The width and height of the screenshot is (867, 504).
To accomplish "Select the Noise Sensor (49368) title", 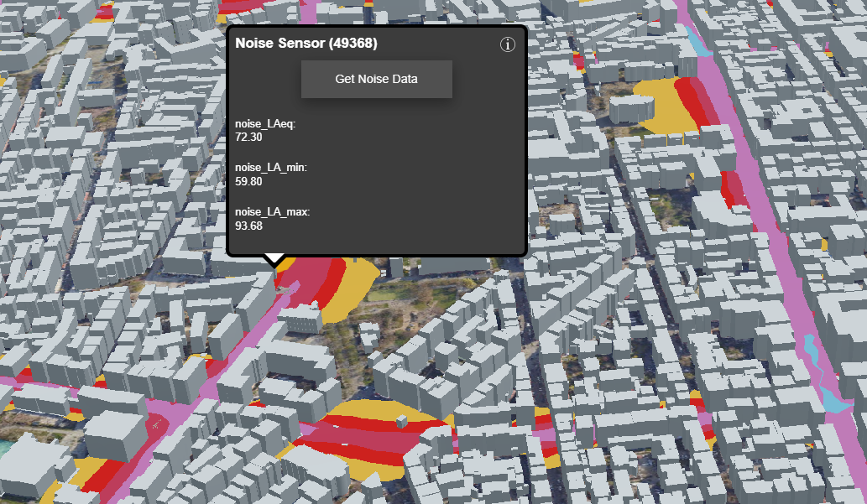I will click(x=306, y=43).
